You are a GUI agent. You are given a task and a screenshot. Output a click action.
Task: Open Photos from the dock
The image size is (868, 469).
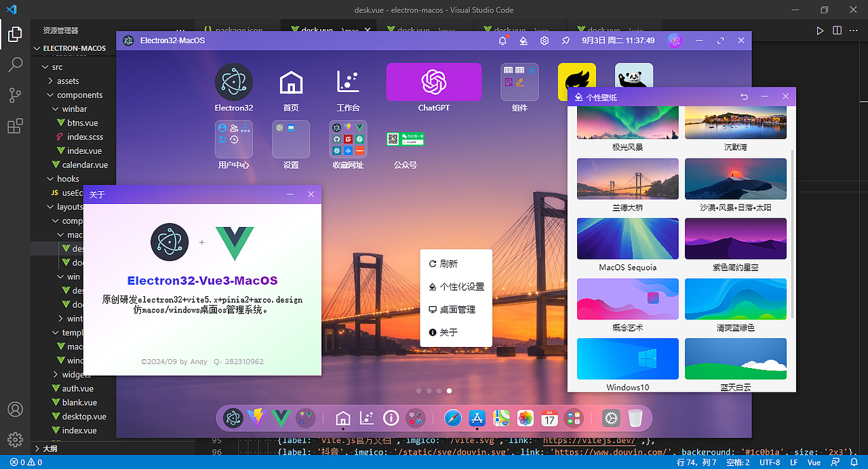[526, 418]
